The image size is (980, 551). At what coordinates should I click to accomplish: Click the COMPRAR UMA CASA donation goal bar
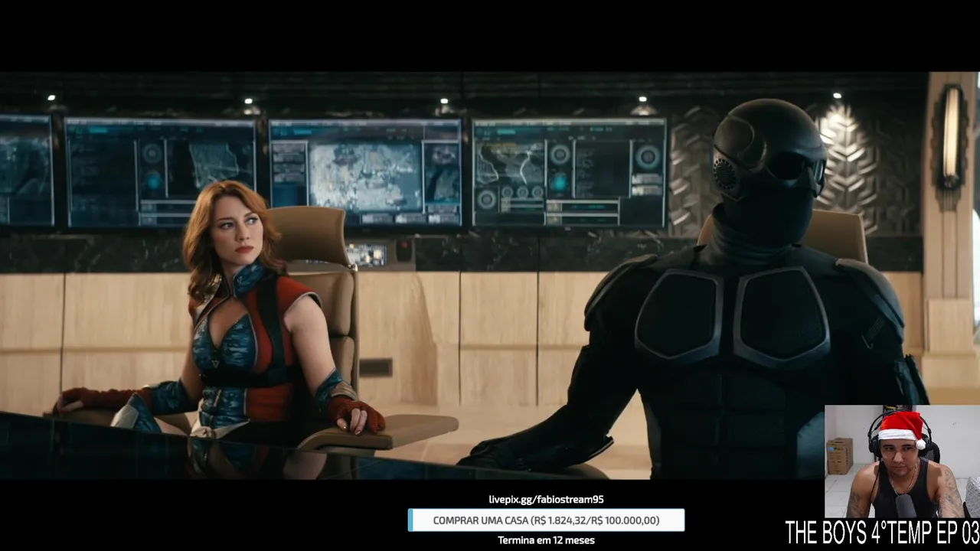coord(546,520)
